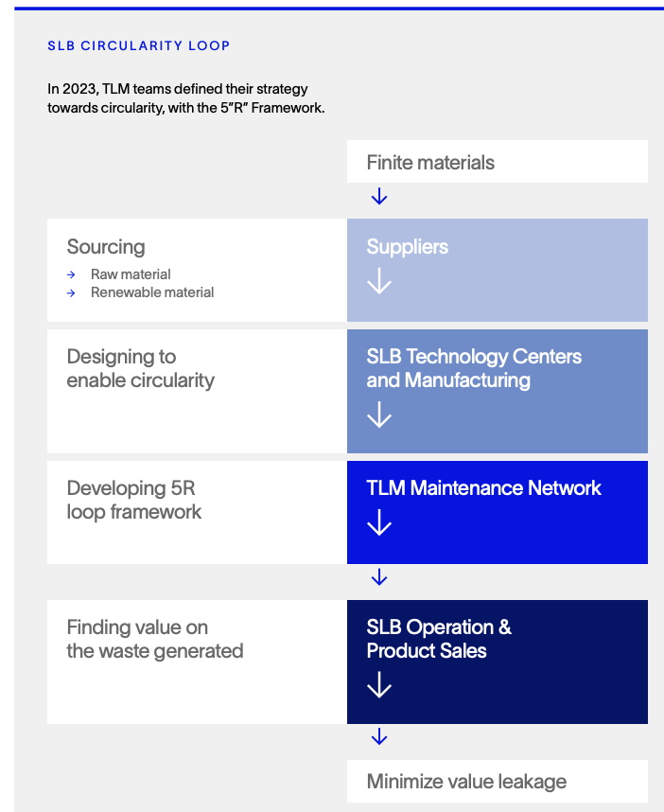Click the Suppliers heading

pos(408,246)
